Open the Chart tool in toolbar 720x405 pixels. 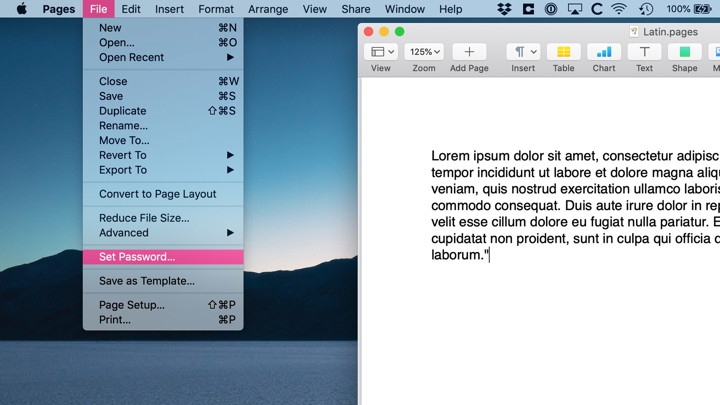(604, 52)
